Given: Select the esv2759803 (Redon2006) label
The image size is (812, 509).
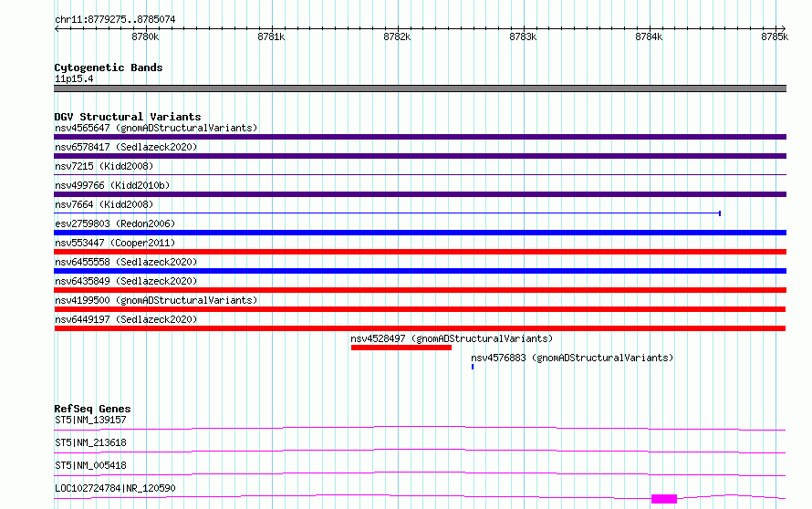Looking at the screenshot, I should [x=115, y=223].
